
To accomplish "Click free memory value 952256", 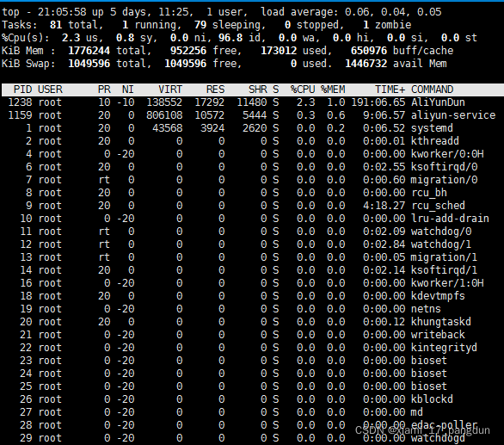I will point(188,51).
